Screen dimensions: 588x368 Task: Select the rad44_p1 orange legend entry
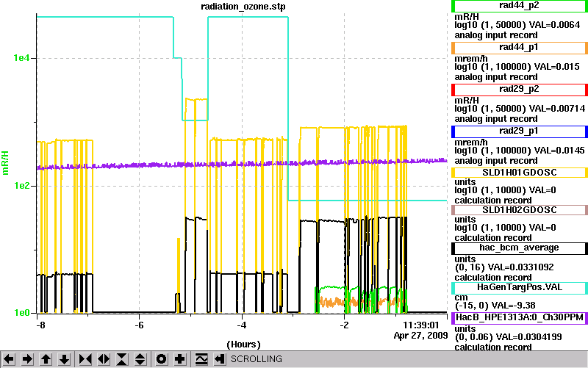pos(519,48)
